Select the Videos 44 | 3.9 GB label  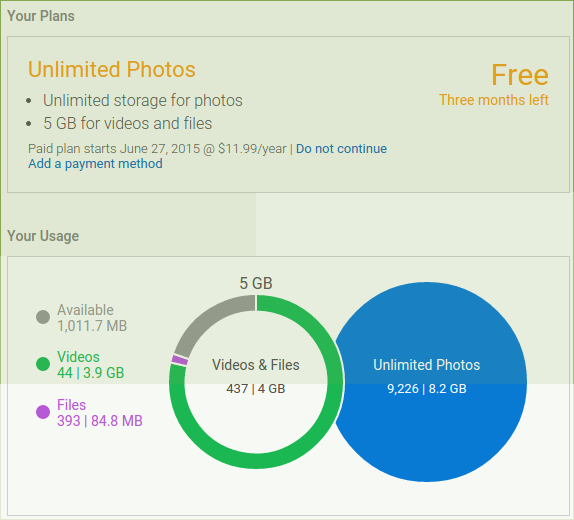pos(90,365)
